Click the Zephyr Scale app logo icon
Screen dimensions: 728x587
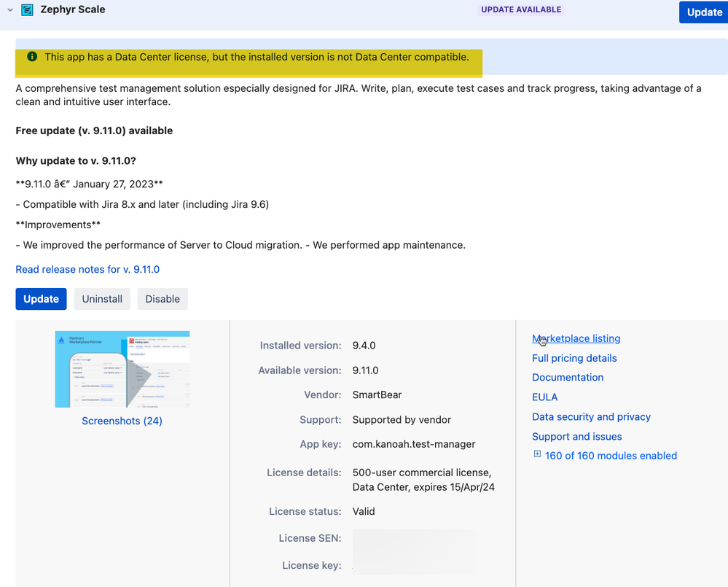coord(28,9)
